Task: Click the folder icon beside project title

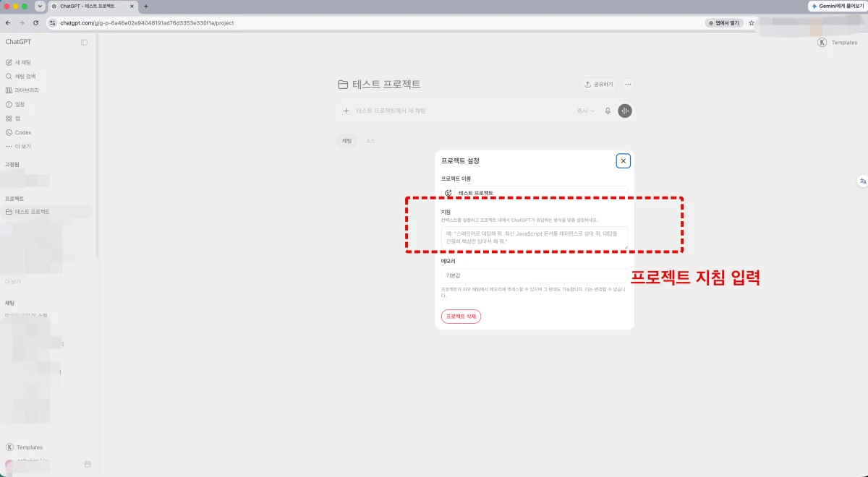Action: 343,85
